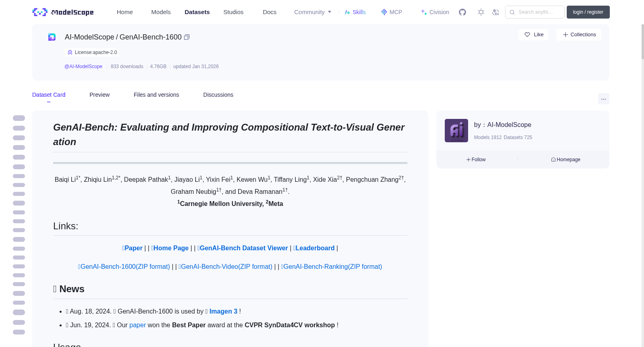
Task: Toggle the light/dark theme sun icon
Action: point(481,12)
